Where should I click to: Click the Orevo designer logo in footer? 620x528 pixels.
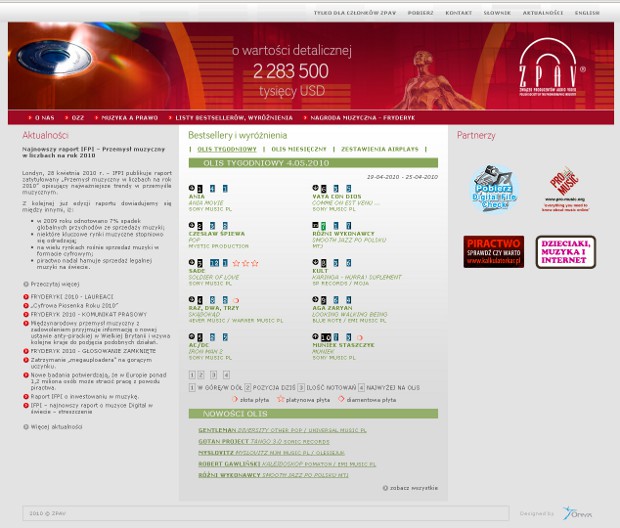[577, 513]
